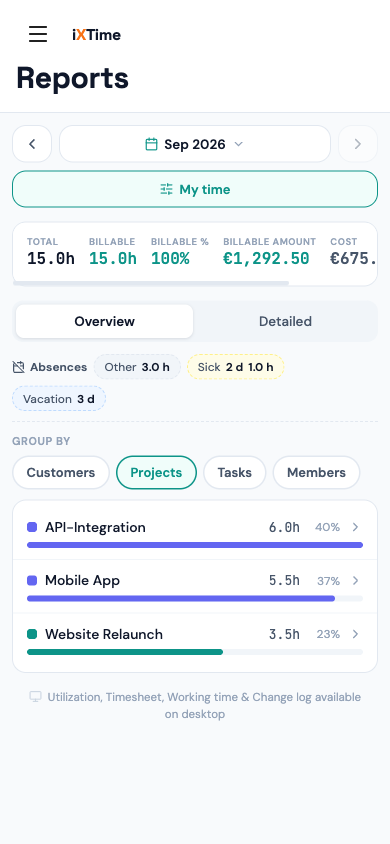Open the API-Integration project row
The width and height of the screenshot is (390, 844).
[195, 533]
